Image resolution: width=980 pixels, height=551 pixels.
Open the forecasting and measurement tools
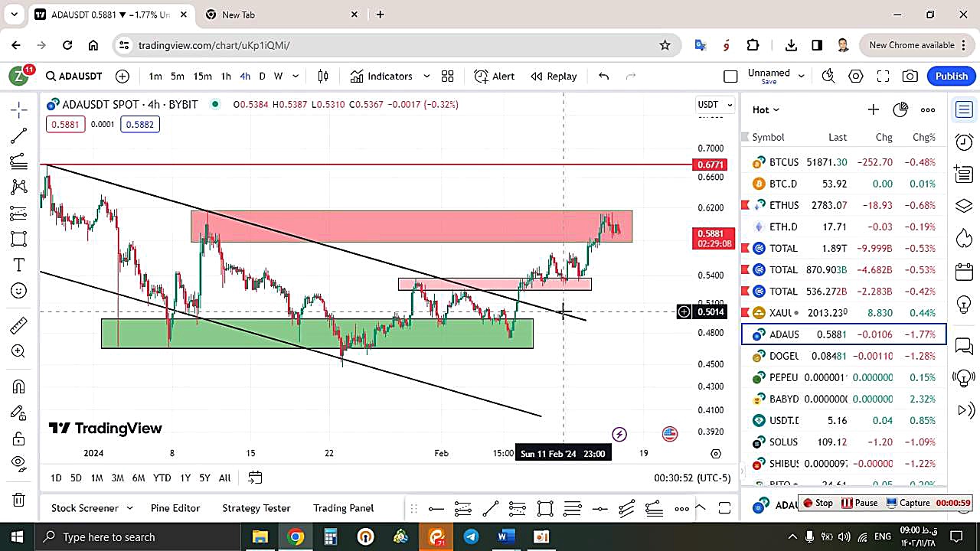pos(19,213)
